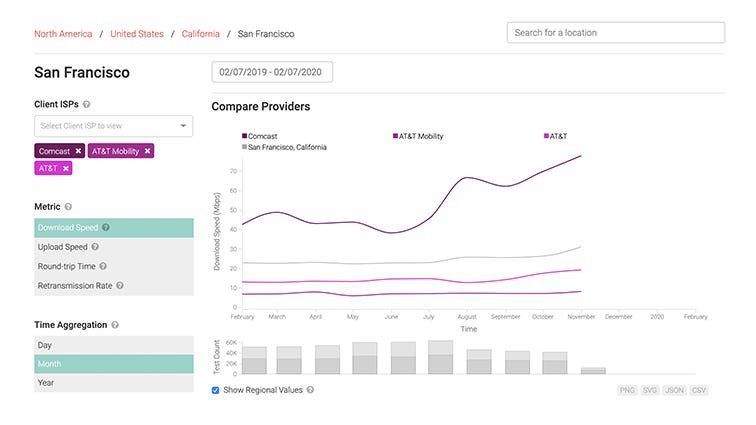Screen dimensions: 756x425
Task: Click the AT&T Mobility legend color swatch
Action: (x=395, y=136)
